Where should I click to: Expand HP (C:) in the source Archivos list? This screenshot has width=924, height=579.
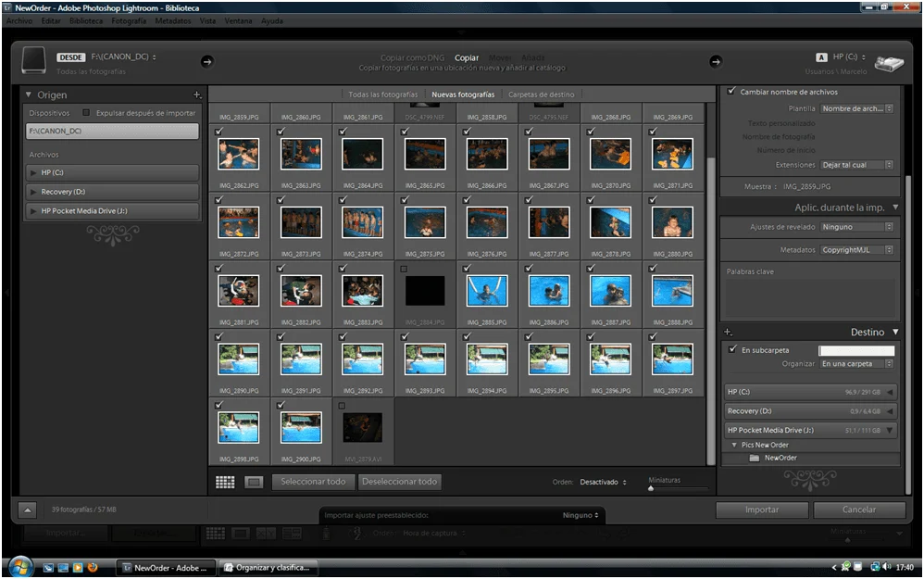click(33, 172)
